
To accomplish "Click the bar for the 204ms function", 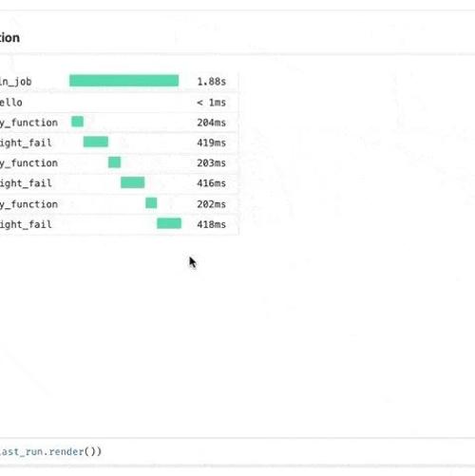I will pyautogui.click(x=78, y=122).
